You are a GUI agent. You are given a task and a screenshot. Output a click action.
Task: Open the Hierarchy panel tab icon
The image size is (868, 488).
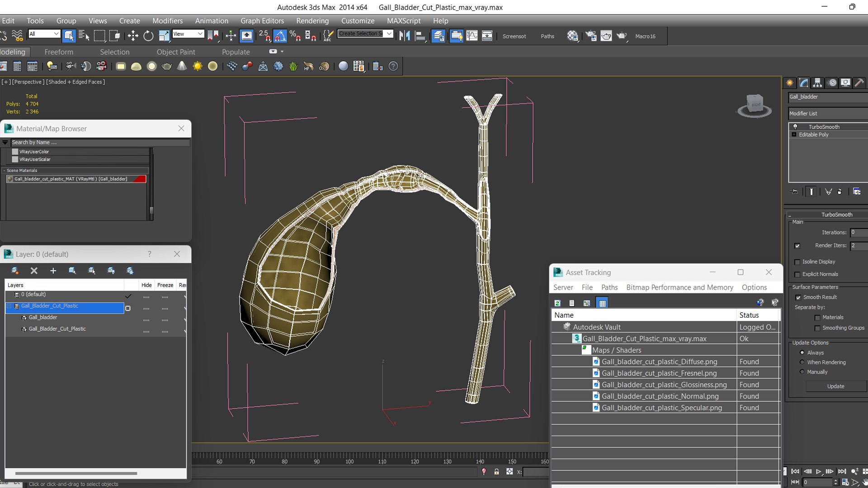(817, 83)
